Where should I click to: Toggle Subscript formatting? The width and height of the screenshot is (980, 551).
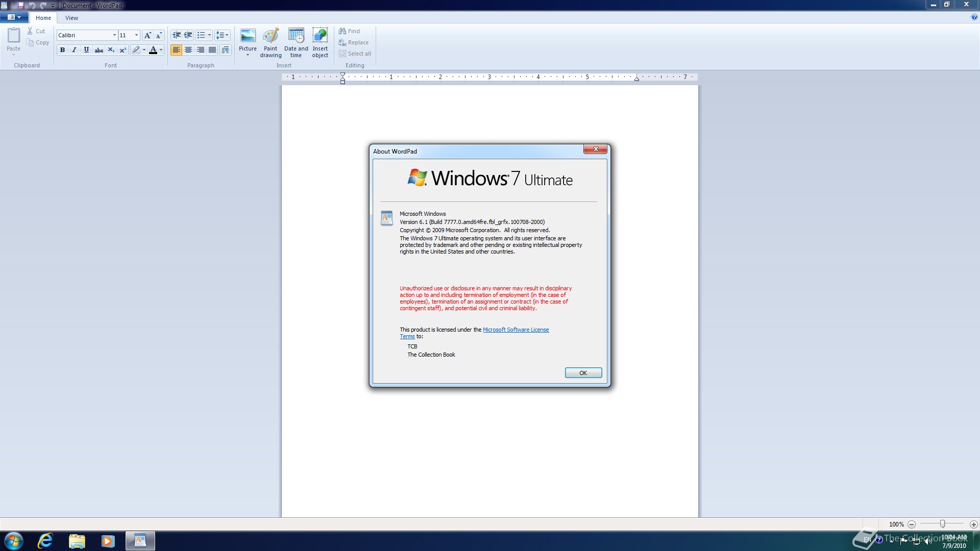click(111, 50)
